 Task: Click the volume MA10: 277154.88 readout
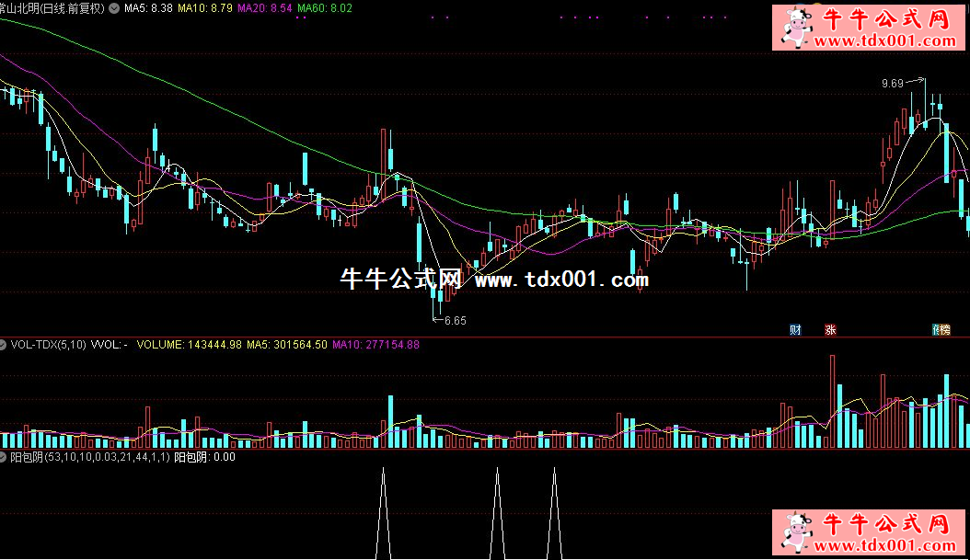pyautogui.click(x=375, y=345)
